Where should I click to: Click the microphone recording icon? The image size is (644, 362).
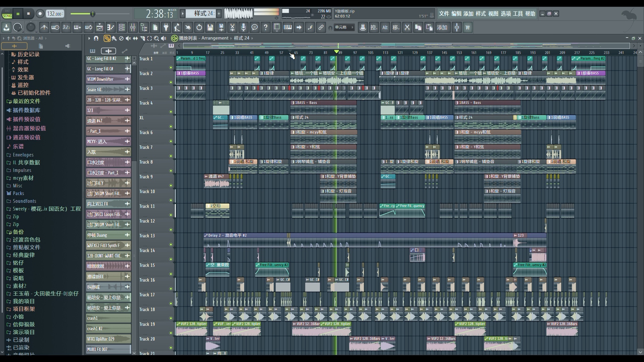coord(244,27)
